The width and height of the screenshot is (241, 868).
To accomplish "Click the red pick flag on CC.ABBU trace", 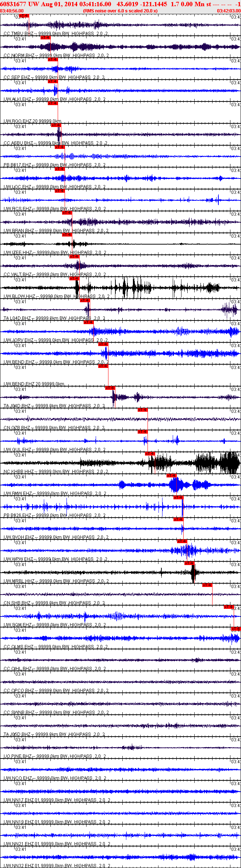I will pos(56,125).
